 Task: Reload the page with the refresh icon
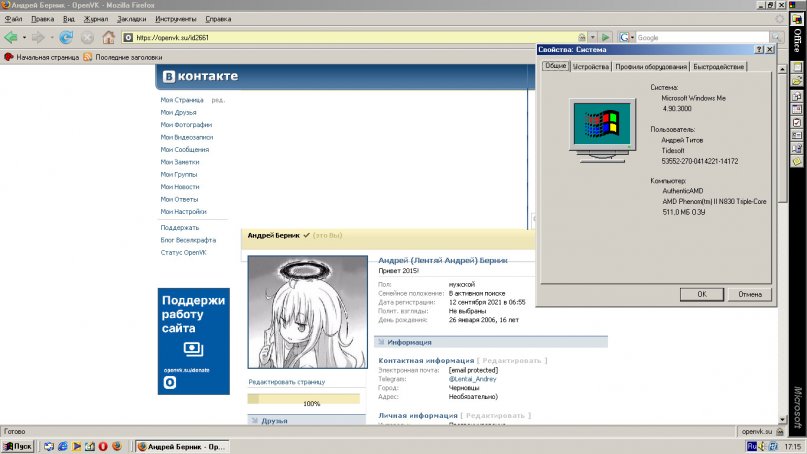click(x=66, y=37)
